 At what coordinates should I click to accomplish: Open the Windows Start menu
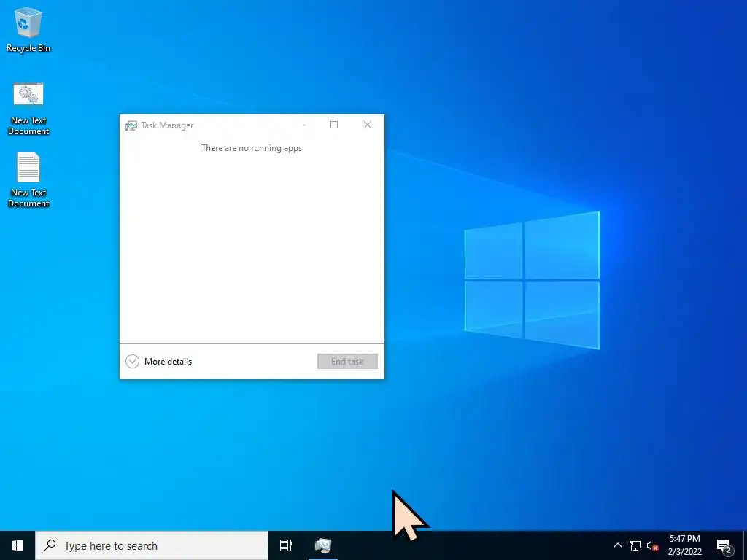pos(18,545)
